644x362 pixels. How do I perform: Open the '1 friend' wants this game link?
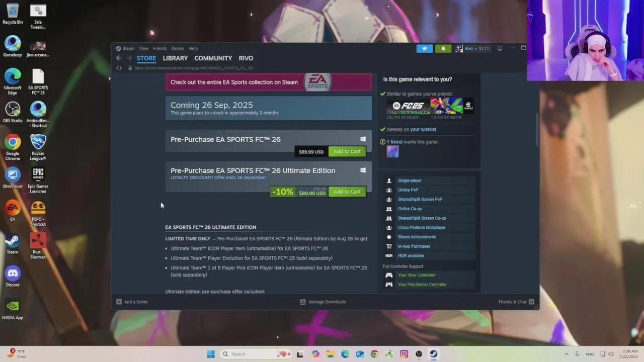394,142
